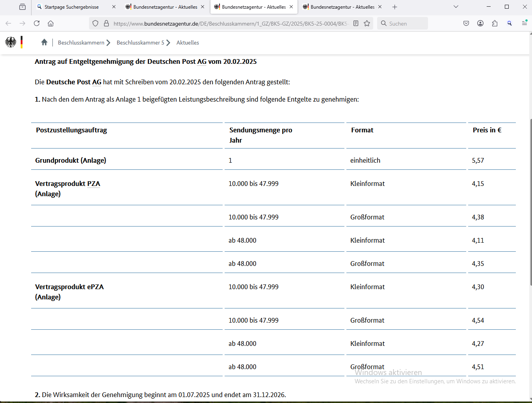
Task: Reload the current page
Action: pyautogui.click(x=37, y=23)
